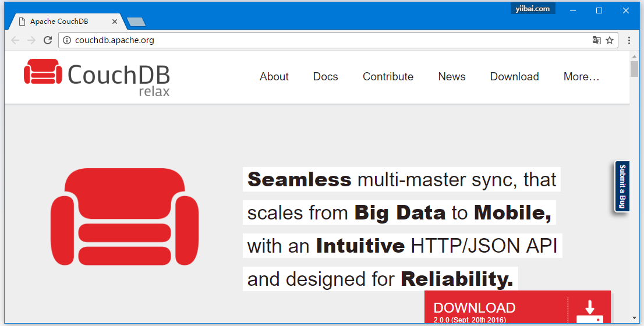Bookmark this page with the star icon
Image resolution: width=644 pixels, height=326 pixels.
(610, 41)
